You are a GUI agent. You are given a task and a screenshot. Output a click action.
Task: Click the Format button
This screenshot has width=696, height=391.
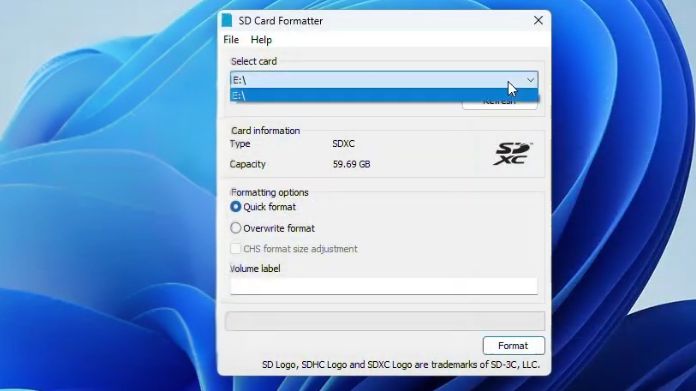[x=514, y=345]
